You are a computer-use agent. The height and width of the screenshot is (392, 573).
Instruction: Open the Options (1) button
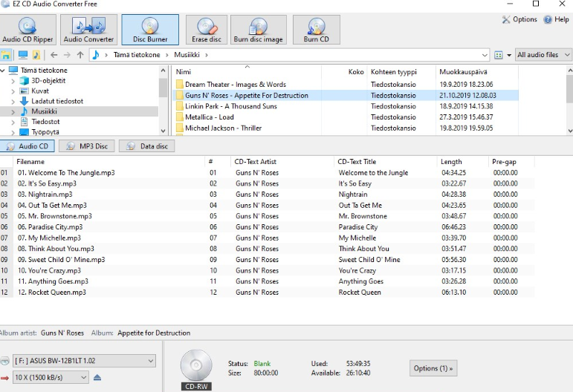(x=433, y=368)
